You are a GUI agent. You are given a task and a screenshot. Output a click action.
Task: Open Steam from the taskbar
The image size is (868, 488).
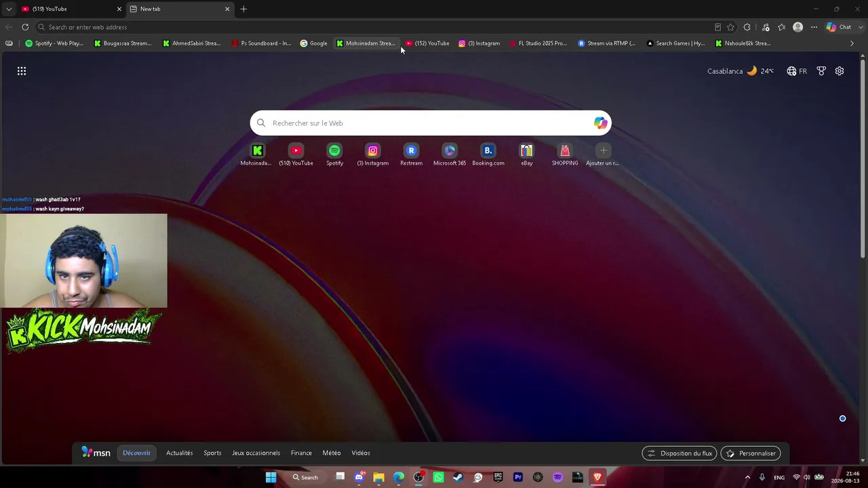pos(458,477)
